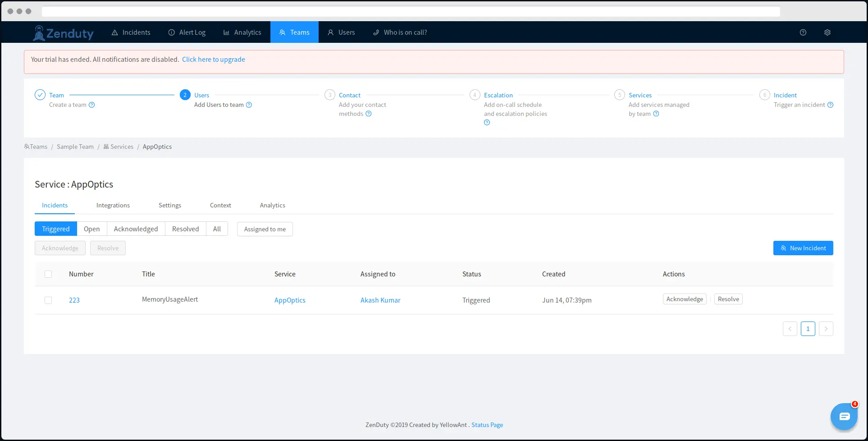
Task: Click the bulk Acknowledge button above table
Action: (x=60, y=248)
